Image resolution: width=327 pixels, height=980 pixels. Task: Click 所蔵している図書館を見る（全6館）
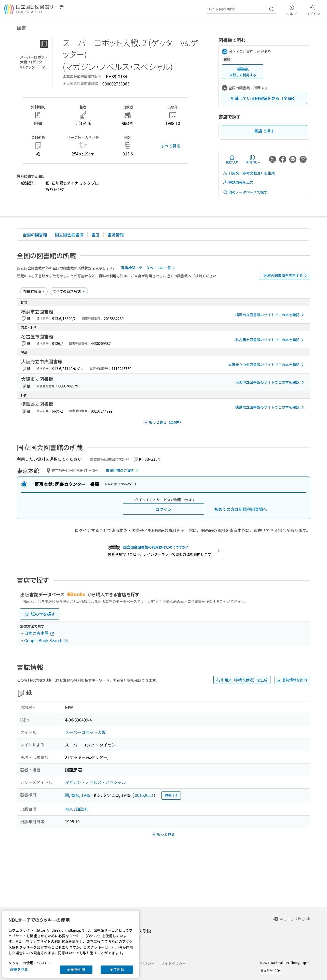point(264,98)
